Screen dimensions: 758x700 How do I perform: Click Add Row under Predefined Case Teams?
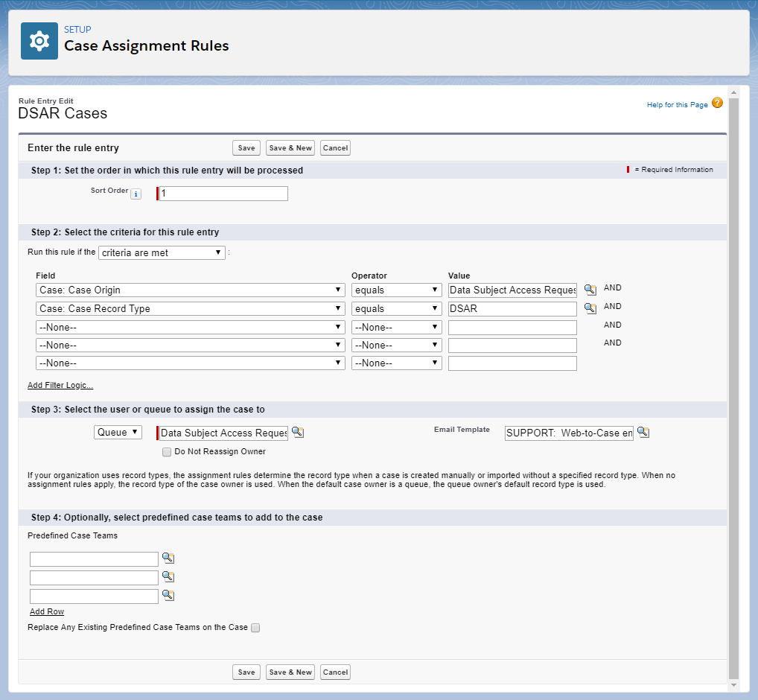click(47, 611)
